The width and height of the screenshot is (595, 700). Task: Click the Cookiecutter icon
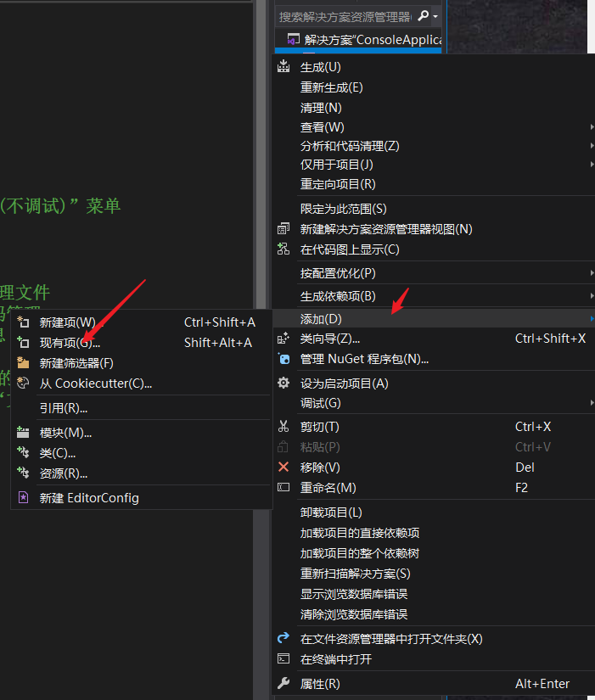tap(23, 383)
